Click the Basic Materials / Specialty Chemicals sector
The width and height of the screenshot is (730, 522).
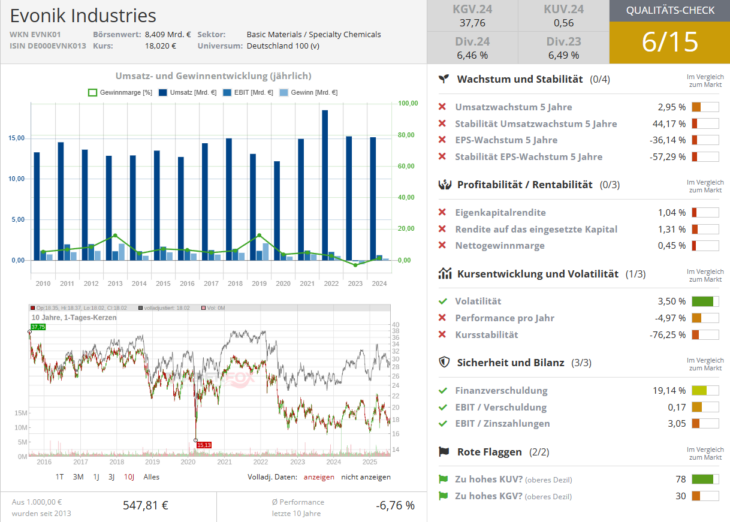pyautogui.click(x=314, y=34)
